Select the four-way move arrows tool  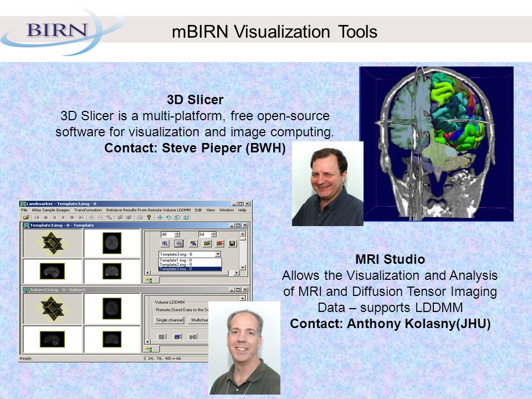(160, 217)
